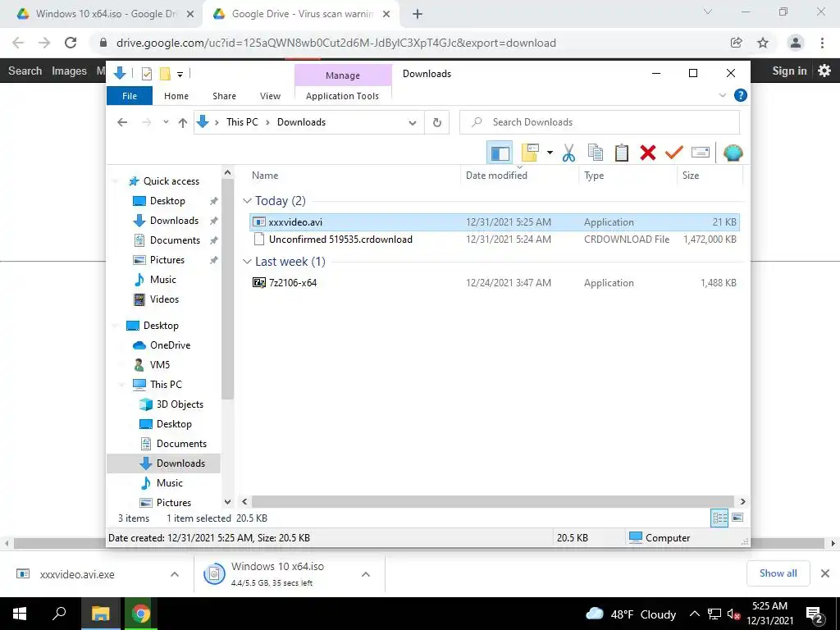Click the shell globe toolbar icon
Screen dimensions: 840x630
point(733,153)
